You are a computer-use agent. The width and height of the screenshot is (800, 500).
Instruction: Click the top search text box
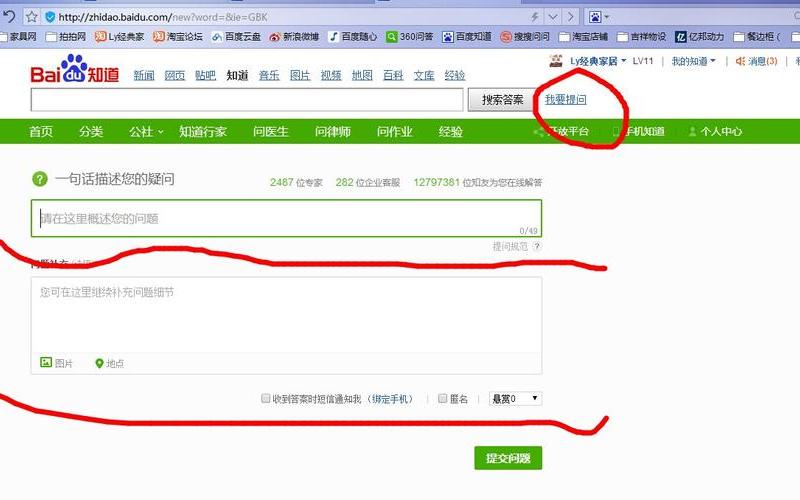[247, 99]
